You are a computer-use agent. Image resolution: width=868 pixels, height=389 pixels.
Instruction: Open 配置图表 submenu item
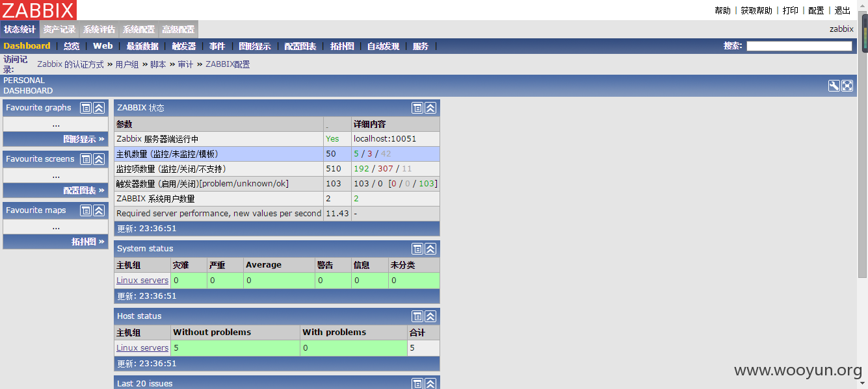[x=300, y=46]
